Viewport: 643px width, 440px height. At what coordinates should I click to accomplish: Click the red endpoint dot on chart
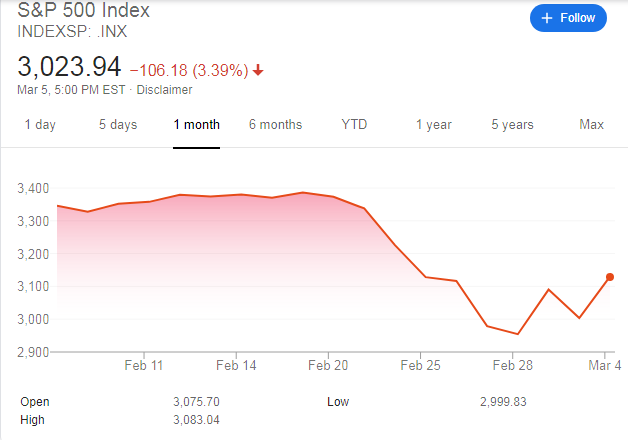(x=610, y=277)
